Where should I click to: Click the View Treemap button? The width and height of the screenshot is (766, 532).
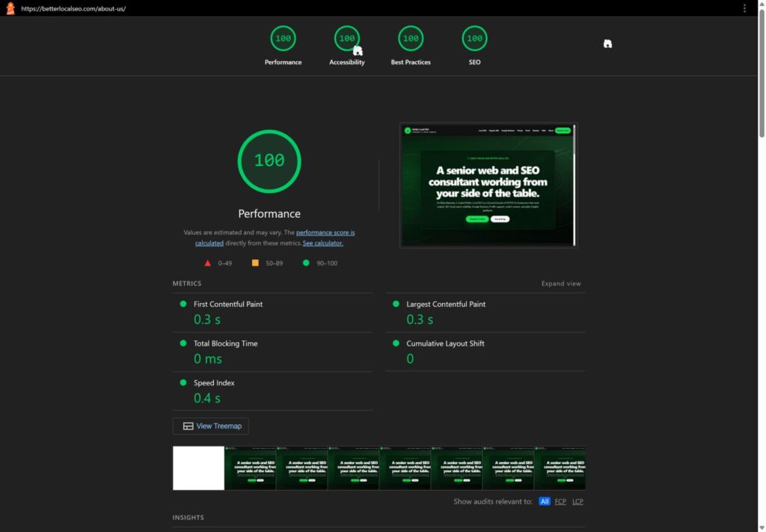pos(210,426)
